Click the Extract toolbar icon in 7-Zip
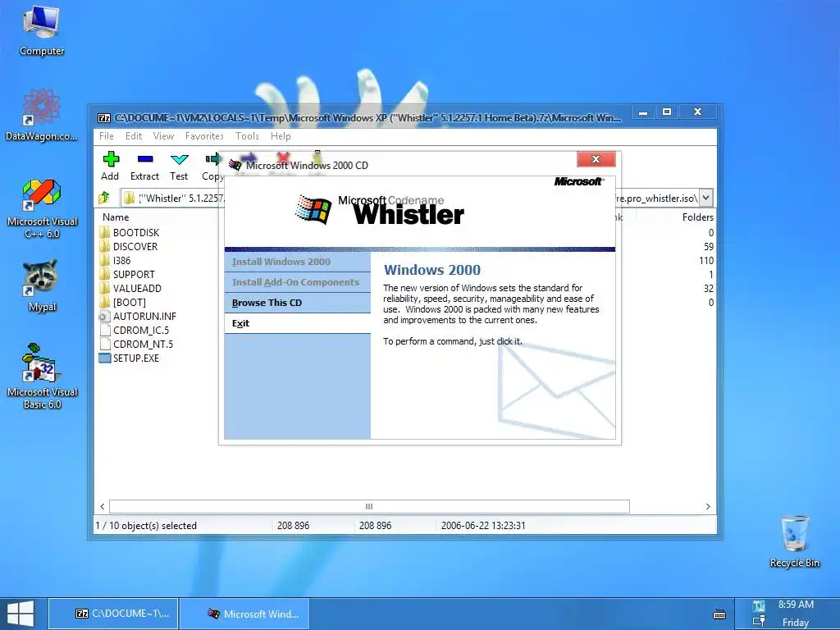Screen dimensions: 840x630 click(x=144, y=160)
